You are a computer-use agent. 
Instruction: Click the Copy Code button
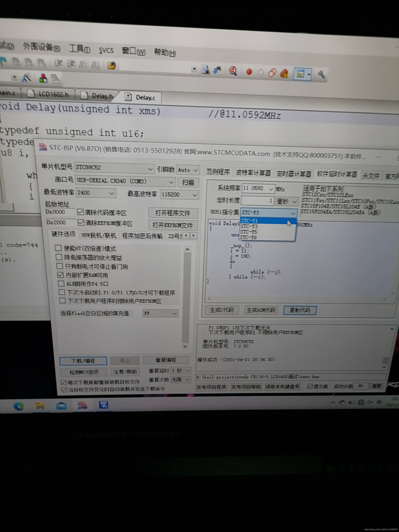pos(300,310)
